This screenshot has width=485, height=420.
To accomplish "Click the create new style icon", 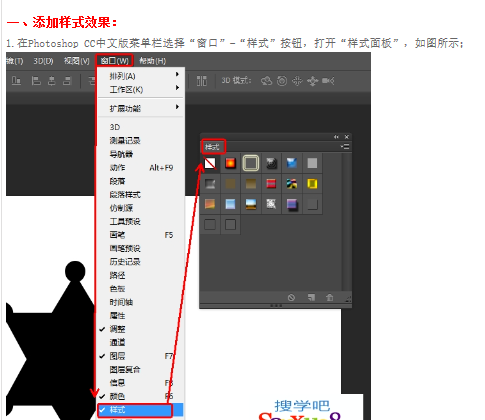I will (311, 297).
